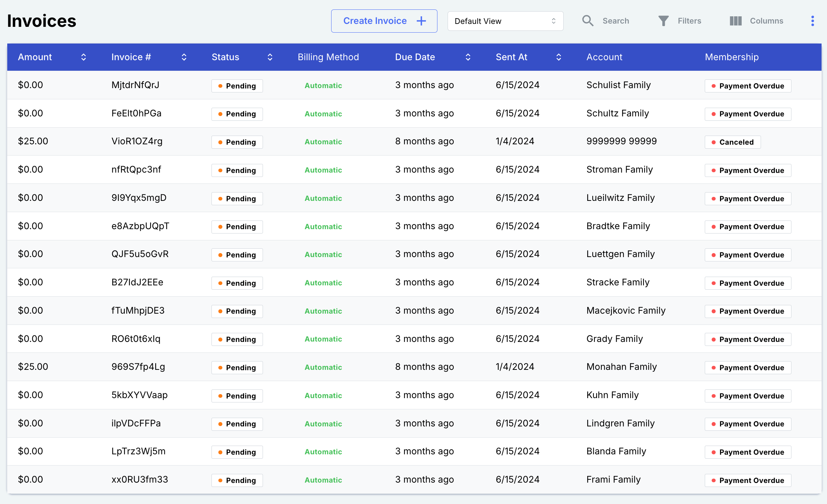Open the Filters panel
The image size is (827, 504).
click(x=679, y=21)
